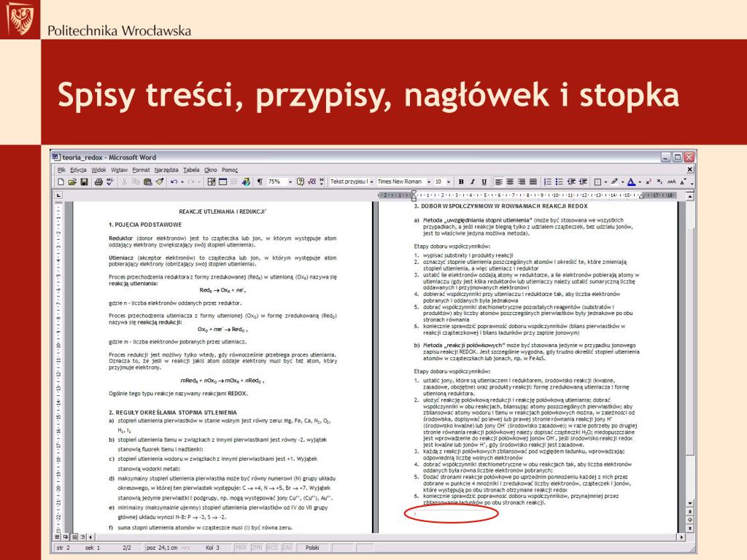Increase paragraph indent

583,182
